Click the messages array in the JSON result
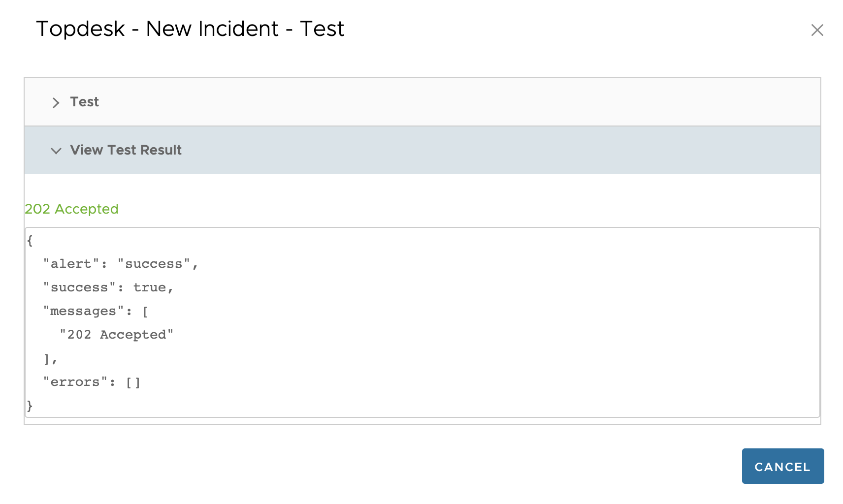The image size is (843, 504). [96, 311]
